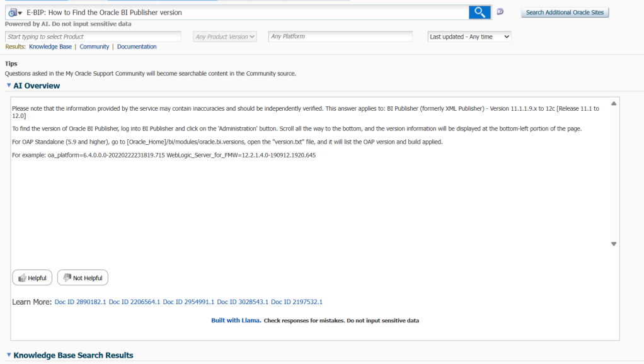Click the magnifier search button
This screenshot has height=364, width=644.
[480, 13]
